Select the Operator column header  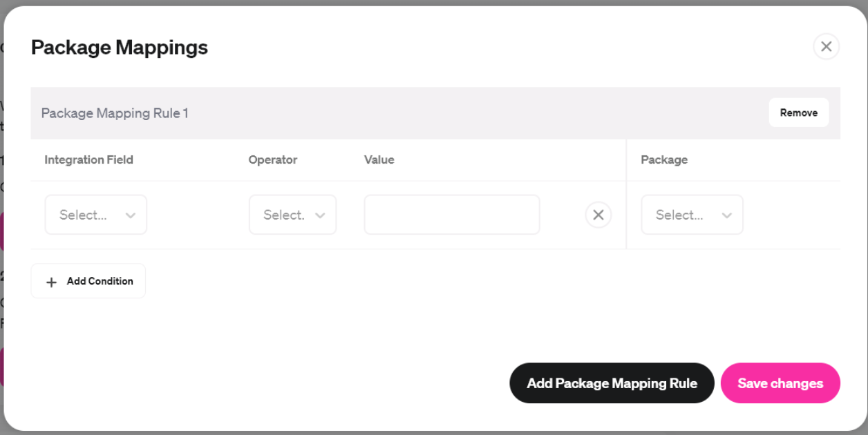pyautogui.click(x=273, y=159)
